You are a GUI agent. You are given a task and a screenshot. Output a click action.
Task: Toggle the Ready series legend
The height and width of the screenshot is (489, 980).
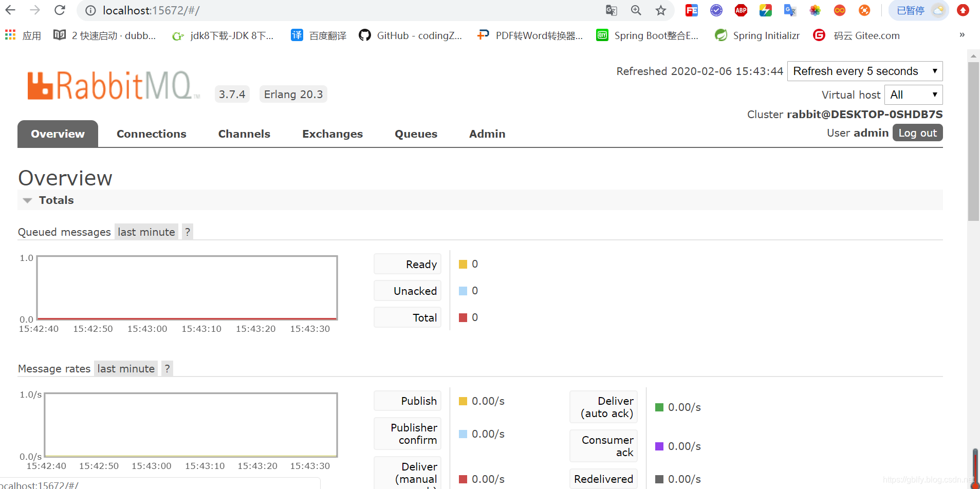point(408,264)
